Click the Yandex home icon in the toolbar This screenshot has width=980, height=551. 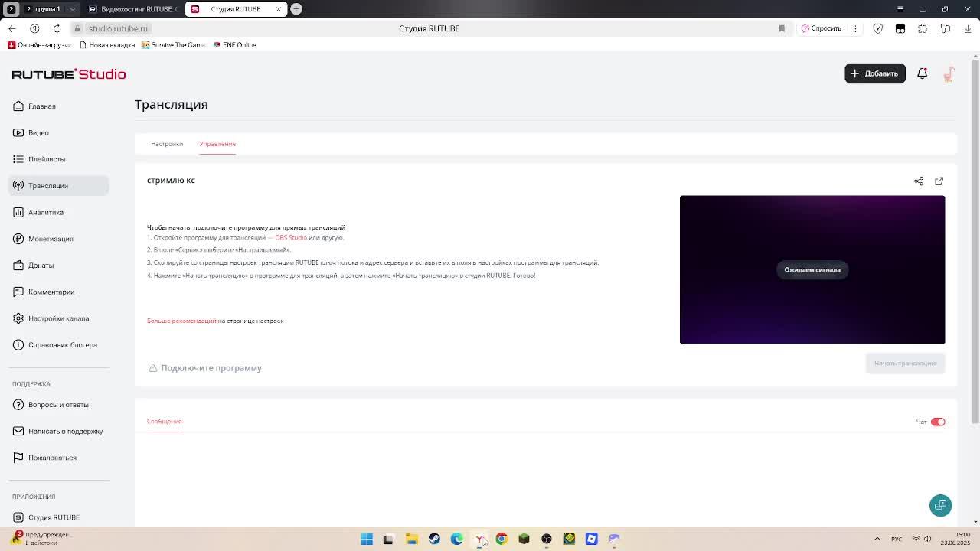[34, 28]
